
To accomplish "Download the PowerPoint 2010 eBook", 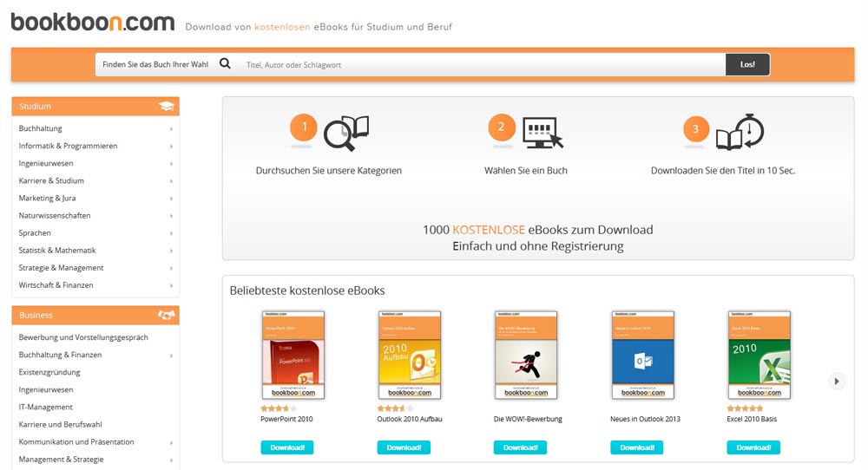I will (x=286, y=447).
